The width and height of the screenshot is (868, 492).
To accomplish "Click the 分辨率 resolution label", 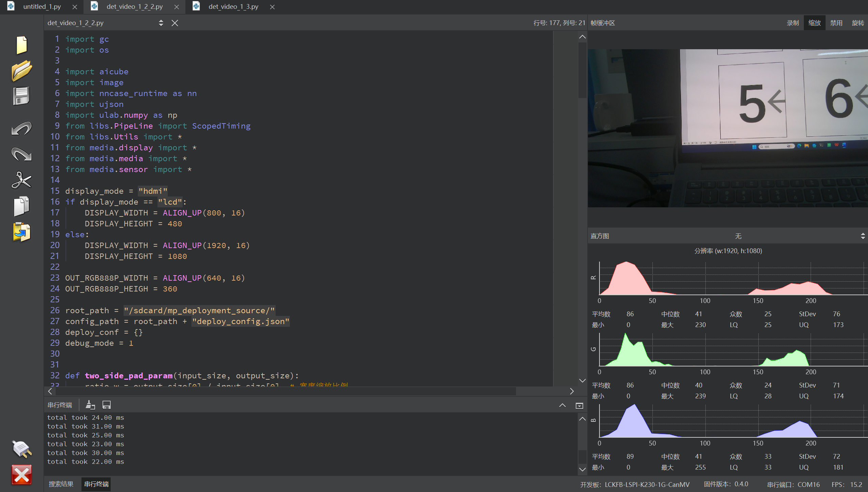I will point(728,251).
